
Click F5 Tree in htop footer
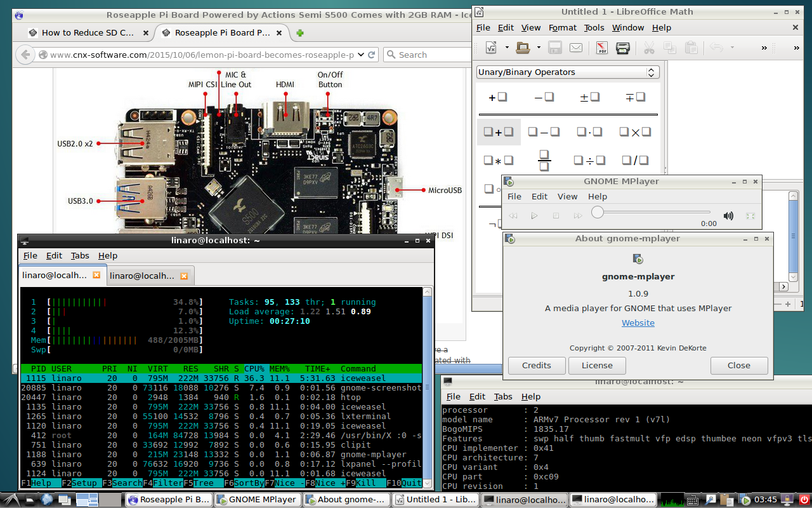coord(203,483)
